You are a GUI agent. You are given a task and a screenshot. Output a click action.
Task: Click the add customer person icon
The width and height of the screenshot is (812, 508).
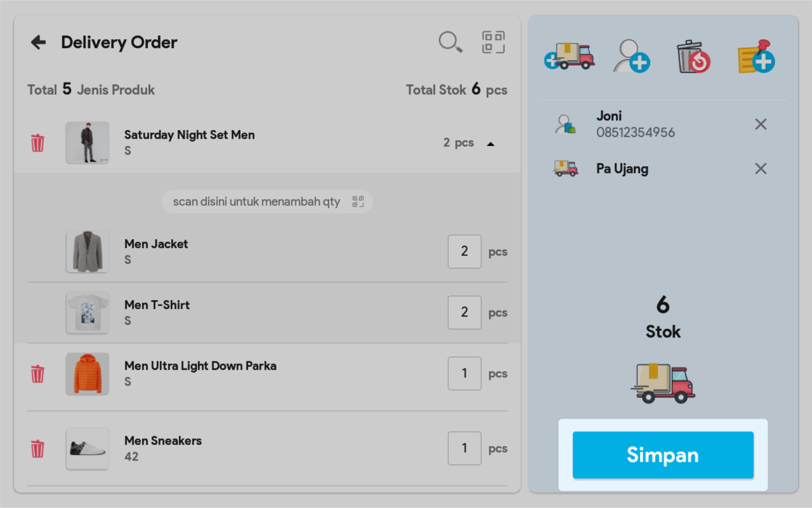pyautogui.click(x=631, y=56)
